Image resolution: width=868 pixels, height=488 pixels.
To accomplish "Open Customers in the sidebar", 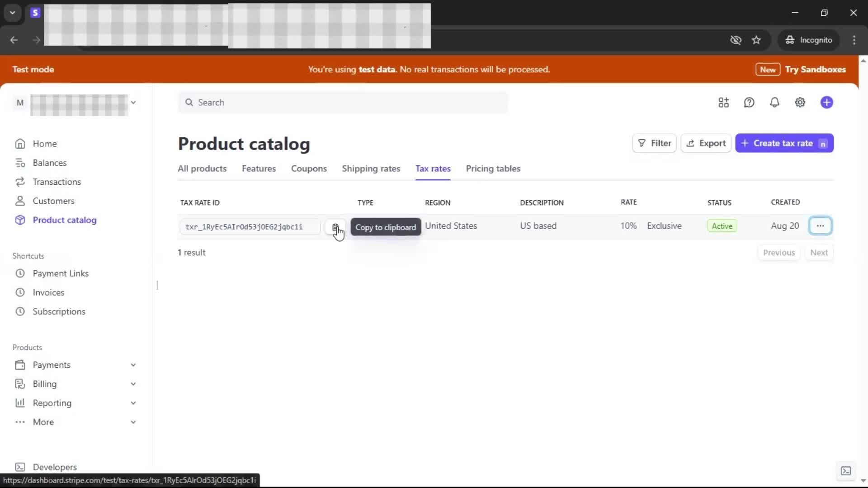I will [x=53, y=201].
